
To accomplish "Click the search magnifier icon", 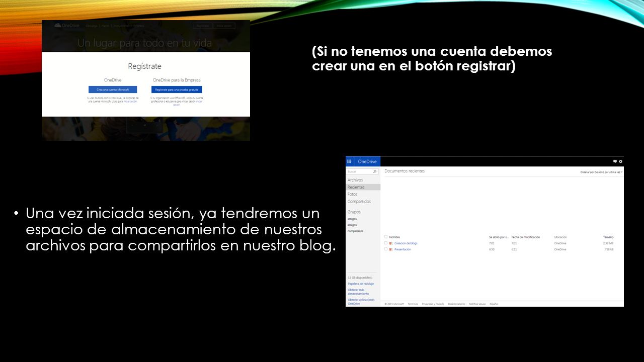I will pyautogui.click(x=375, y=171).
